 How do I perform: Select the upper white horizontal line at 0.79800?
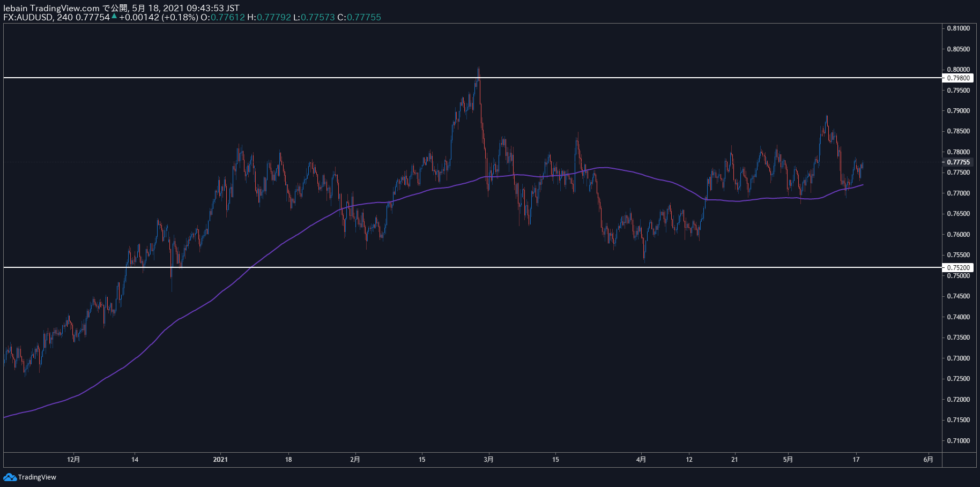(x=472, y=78)
